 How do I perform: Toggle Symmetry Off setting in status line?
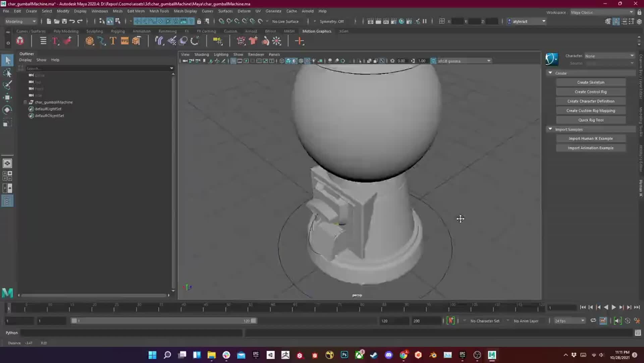332,21
